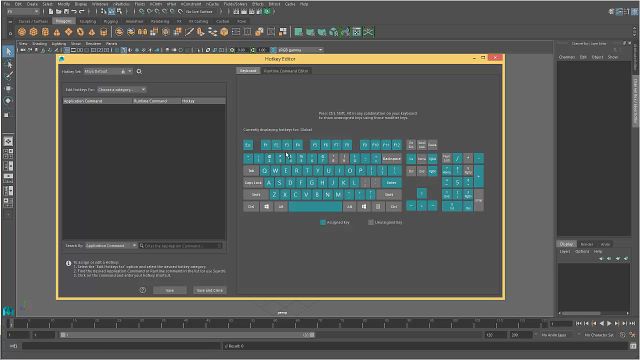The width and height of the screenshot is (640, 360).
Task: Click the polygon plane shelf icon
Action: tap(69, 32)
